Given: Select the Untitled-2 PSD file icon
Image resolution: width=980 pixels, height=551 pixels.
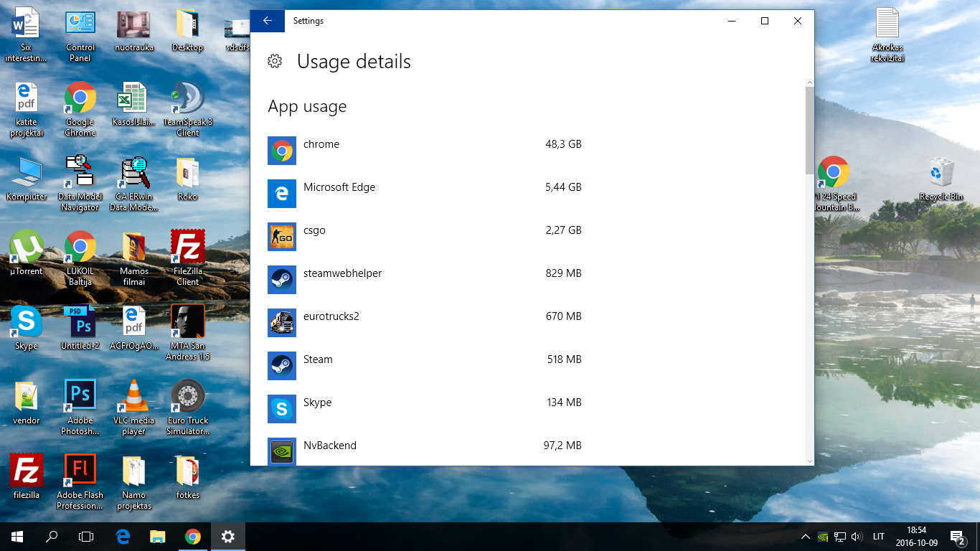Looking at the screenshot, I should (80, 327).
